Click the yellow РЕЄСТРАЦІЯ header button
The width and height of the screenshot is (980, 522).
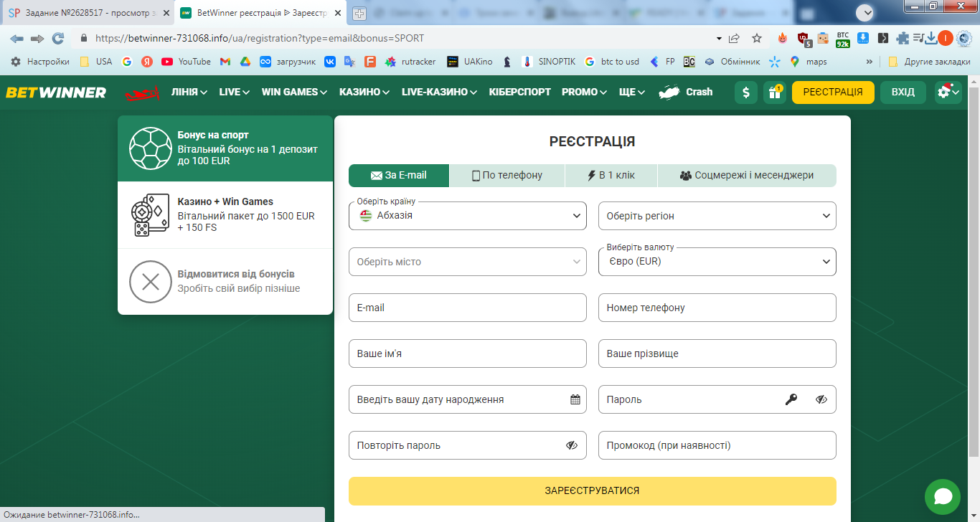[833, 92]
